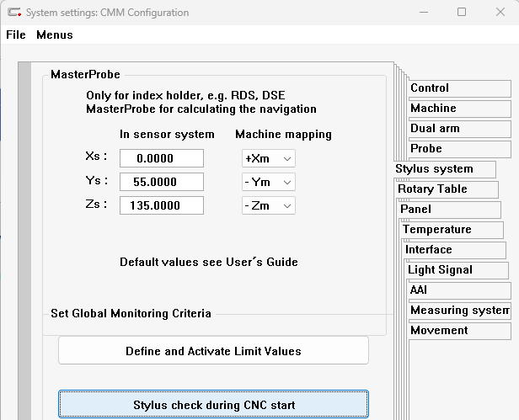Switch to the Machine tab

[459, 109]
